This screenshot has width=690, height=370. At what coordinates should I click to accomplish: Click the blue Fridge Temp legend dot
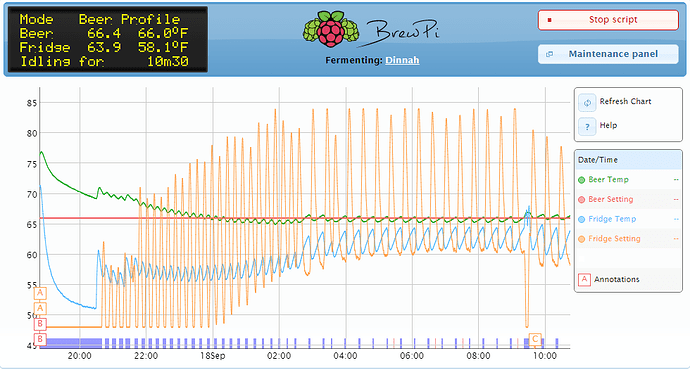coord(581,220)
